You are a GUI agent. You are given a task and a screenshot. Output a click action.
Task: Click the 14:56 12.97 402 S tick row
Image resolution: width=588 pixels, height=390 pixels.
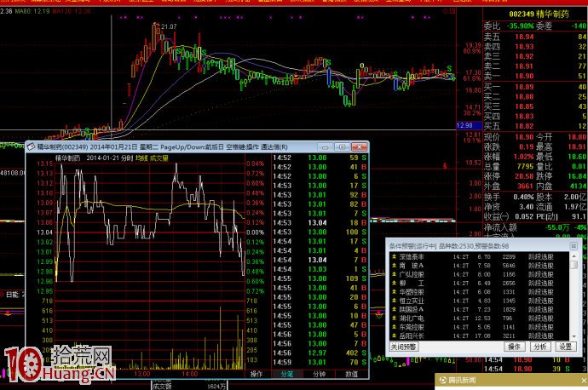[x=320, y=353]
